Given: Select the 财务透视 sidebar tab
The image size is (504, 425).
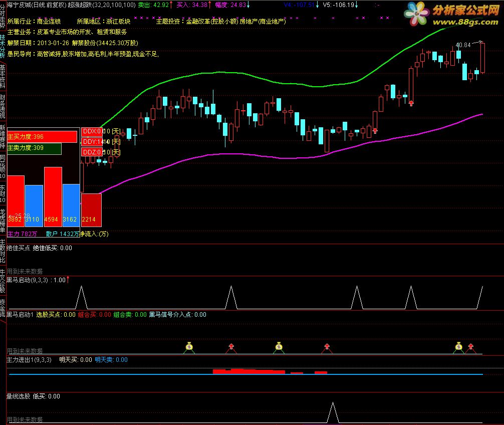Looking at the screenshot, I should pyautogui.click(x=3, y=107).
